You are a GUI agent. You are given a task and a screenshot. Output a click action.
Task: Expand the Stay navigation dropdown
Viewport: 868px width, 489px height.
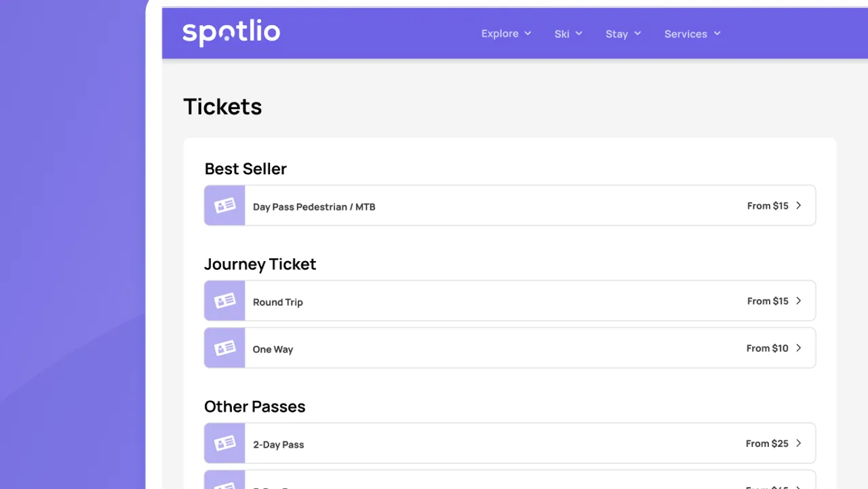(623, 34)
